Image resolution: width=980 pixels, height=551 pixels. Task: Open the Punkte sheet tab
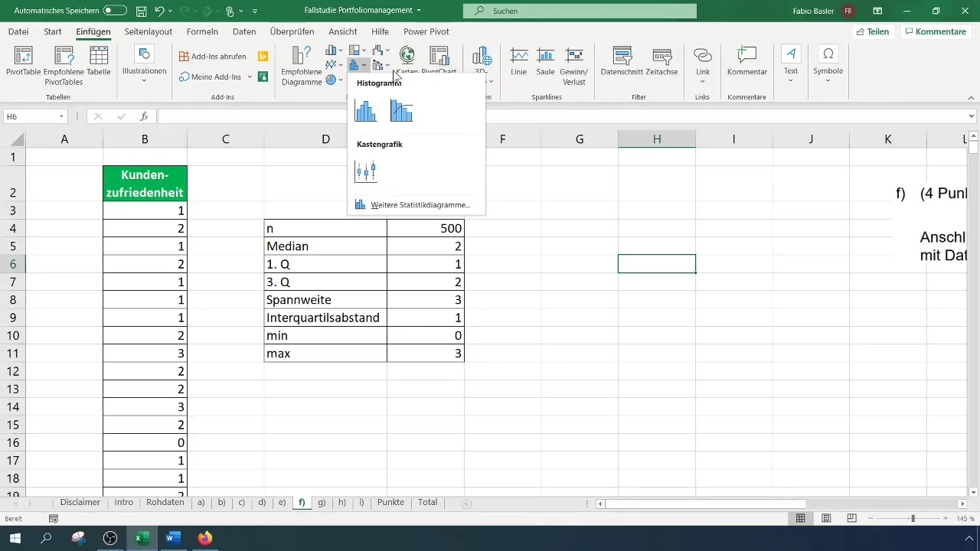(390, 503)
